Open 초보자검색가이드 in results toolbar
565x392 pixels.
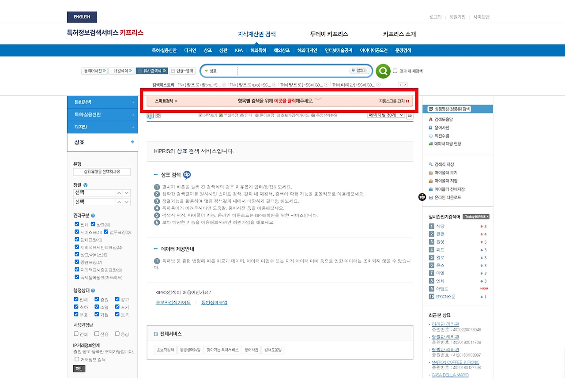[x=293, y=115]
